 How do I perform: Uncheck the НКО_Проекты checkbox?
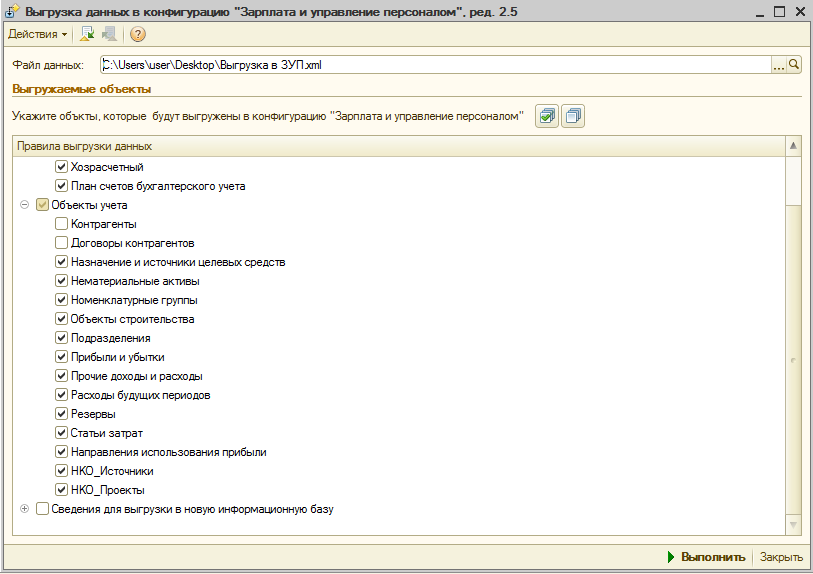(61, 490)
